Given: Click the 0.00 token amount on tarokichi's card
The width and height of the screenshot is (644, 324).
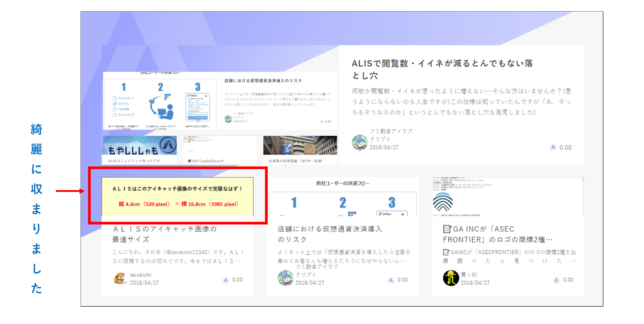Looking at the screenshot, I should point(237,280).
